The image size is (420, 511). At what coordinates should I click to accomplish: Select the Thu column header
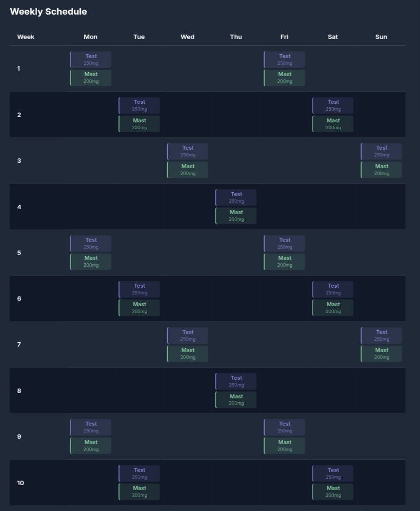click(236, 37)
